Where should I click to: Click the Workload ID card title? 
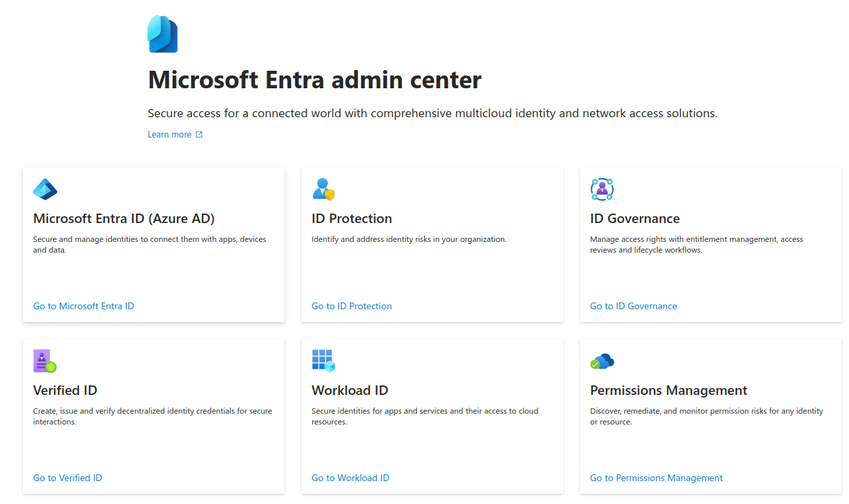click(349, 390)
